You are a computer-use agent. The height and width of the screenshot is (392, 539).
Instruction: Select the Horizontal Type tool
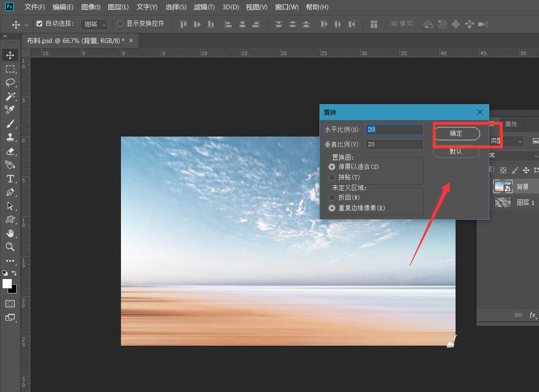(x=10, y=179)
